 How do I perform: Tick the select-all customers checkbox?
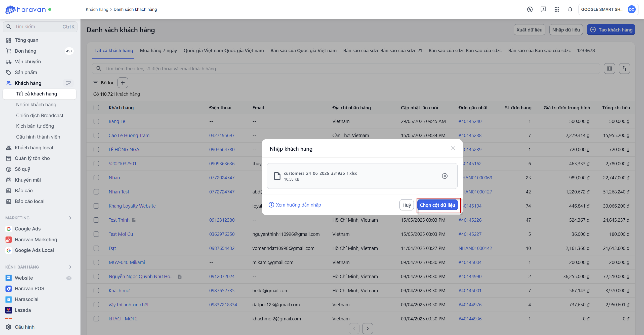(x=96, y=108)
